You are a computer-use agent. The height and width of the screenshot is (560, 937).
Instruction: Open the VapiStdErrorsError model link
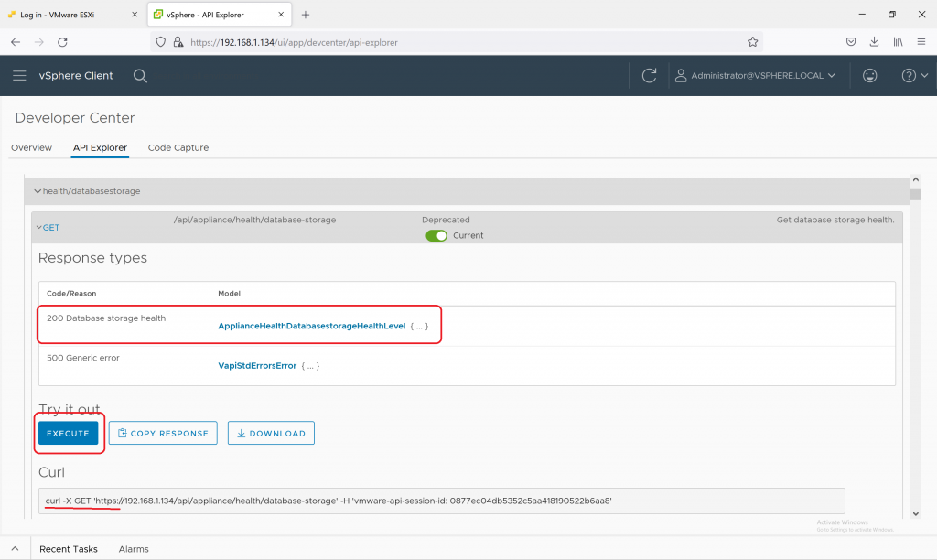pyautogui.click(x=257, y=366)
